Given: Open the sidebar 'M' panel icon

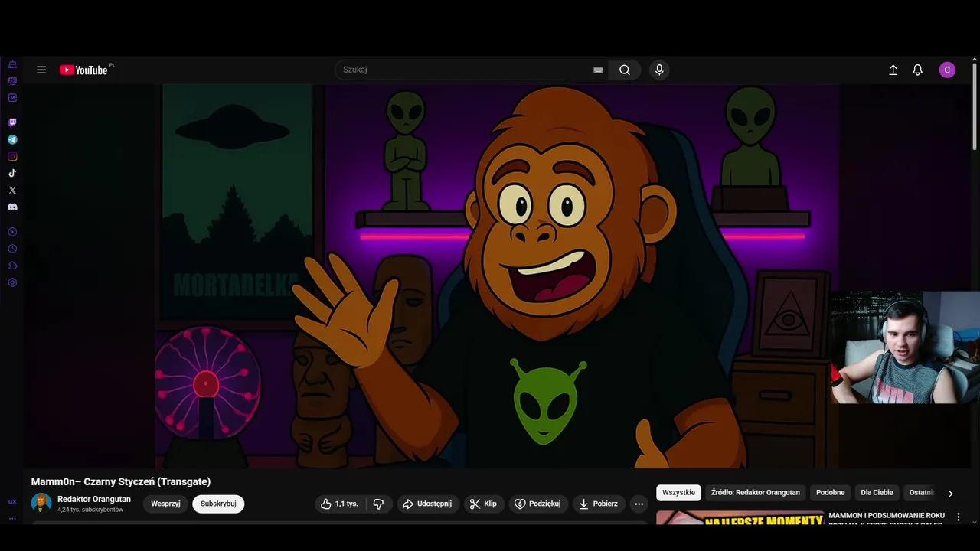Looking at the screenshot, I should tap(12, 97).
